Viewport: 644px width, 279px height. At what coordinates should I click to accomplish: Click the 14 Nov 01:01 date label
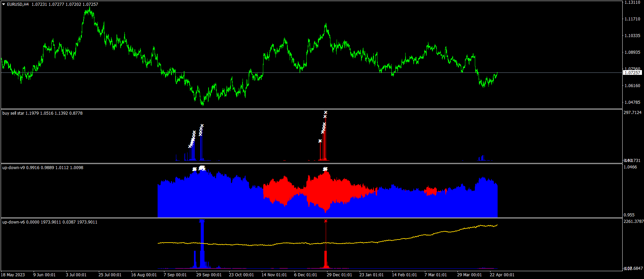click(274, 275)
